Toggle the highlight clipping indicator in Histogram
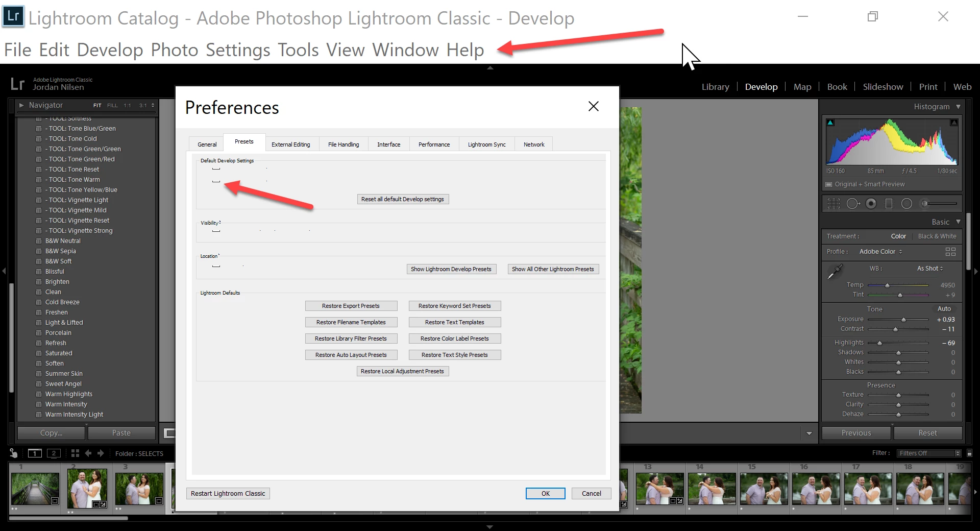The height and width of the screenshot is (531, 980). [x=953, y=123]
